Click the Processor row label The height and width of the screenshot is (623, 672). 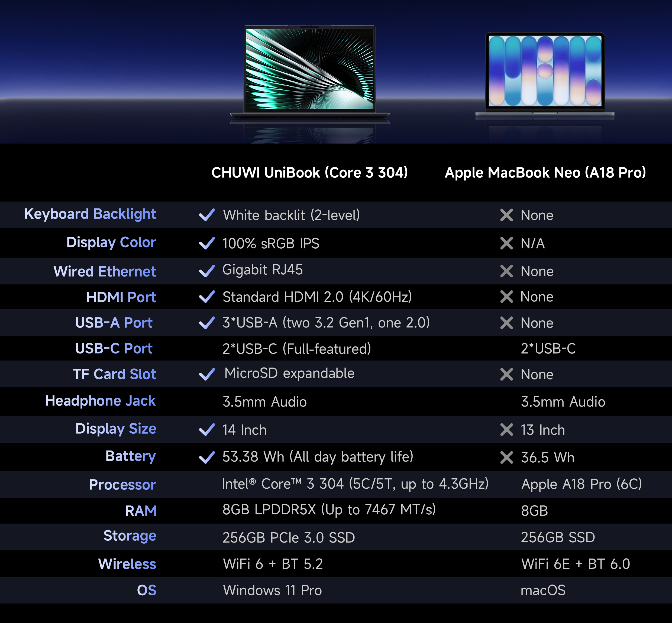(x=123, y=485)
